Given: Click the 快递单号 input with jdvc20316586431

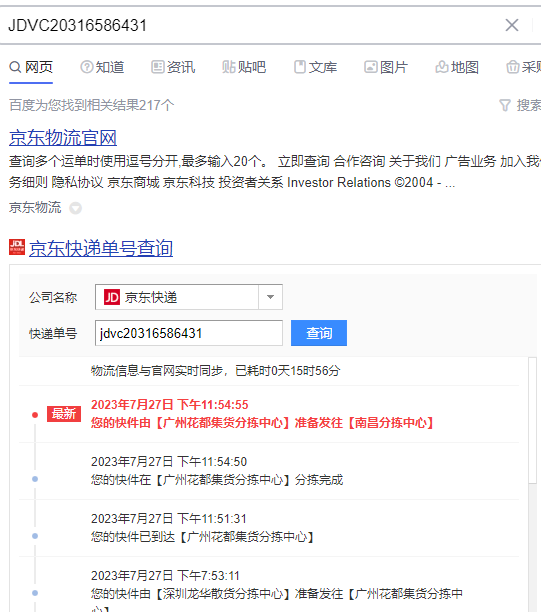Looking at the screenshot, I should pos(189,333).
